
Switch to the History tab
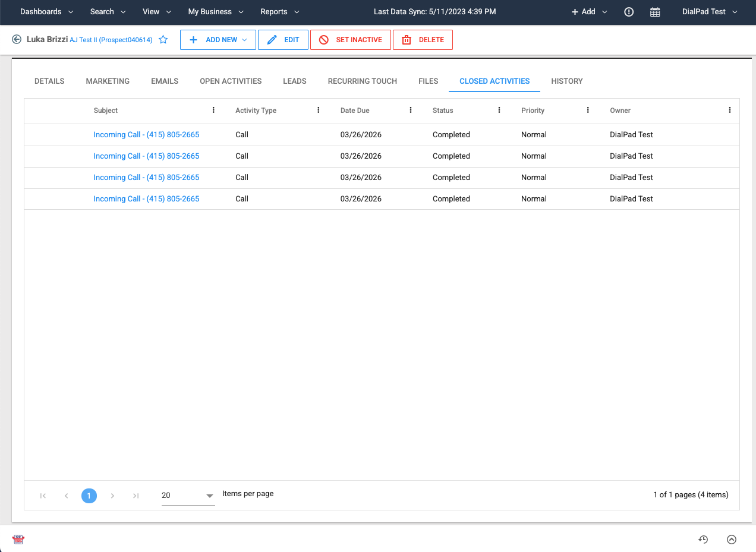[x=567, y=81]
